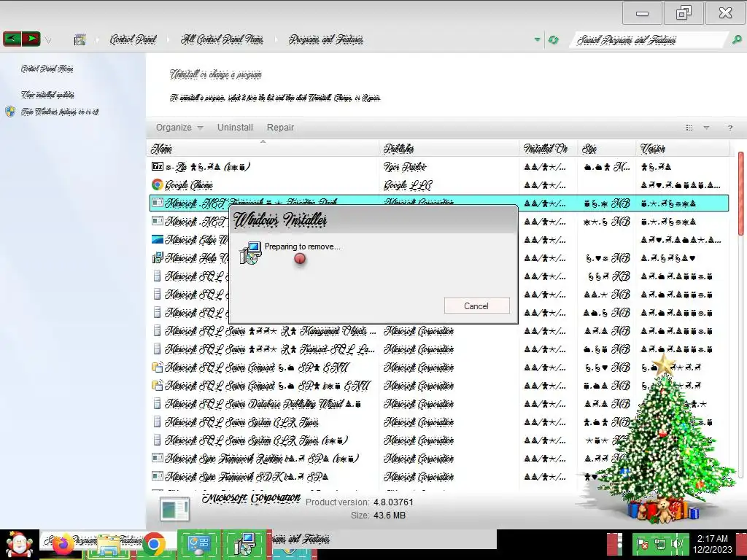Click the forward navigation arrow
Viewport: 747px width, 560px height.
point(31,39)
